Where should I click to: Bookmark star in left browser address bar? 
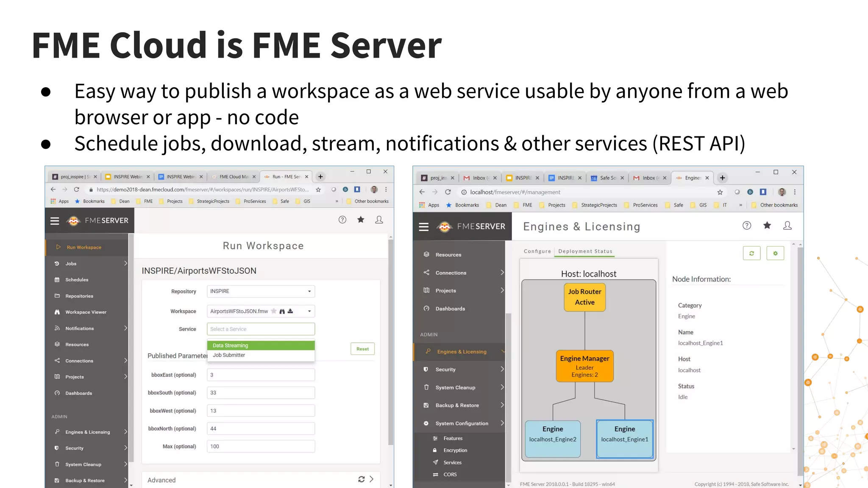tap(318, 189)
